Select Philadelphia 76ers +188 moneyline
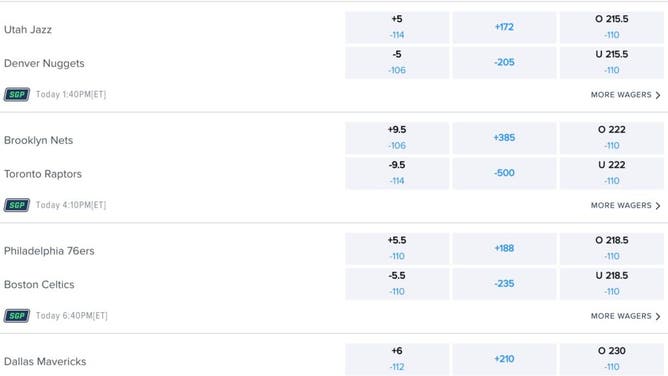668x376 pixels. (504, 249)
